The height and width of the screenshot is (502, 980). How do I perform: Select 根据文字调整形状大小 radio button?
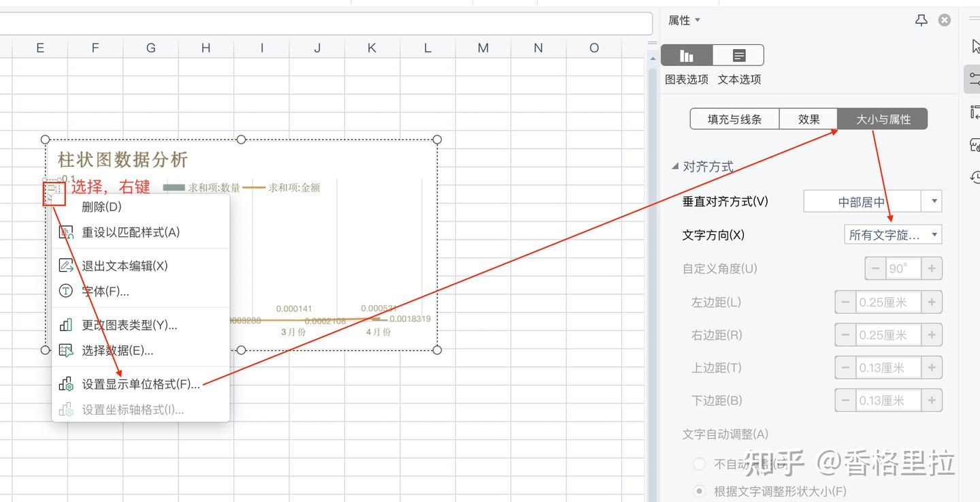tap(699, 490)
